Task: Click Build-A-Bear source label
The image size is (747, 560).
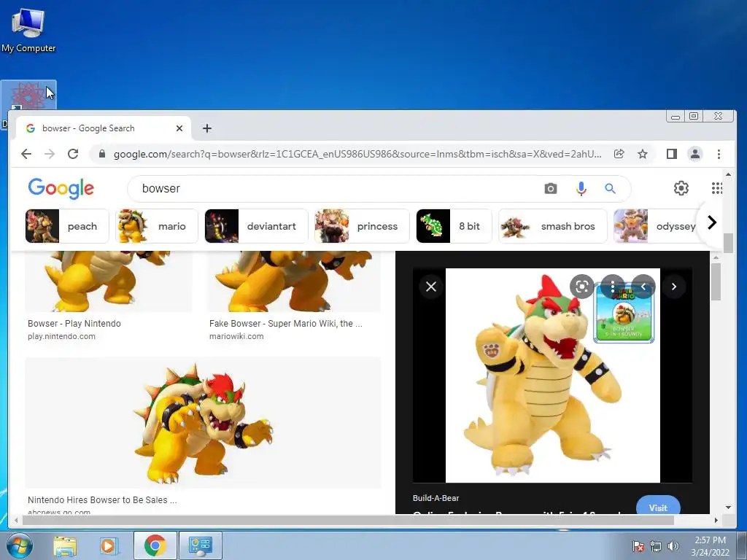Action: pyautogui.click(x=436, y=498)
